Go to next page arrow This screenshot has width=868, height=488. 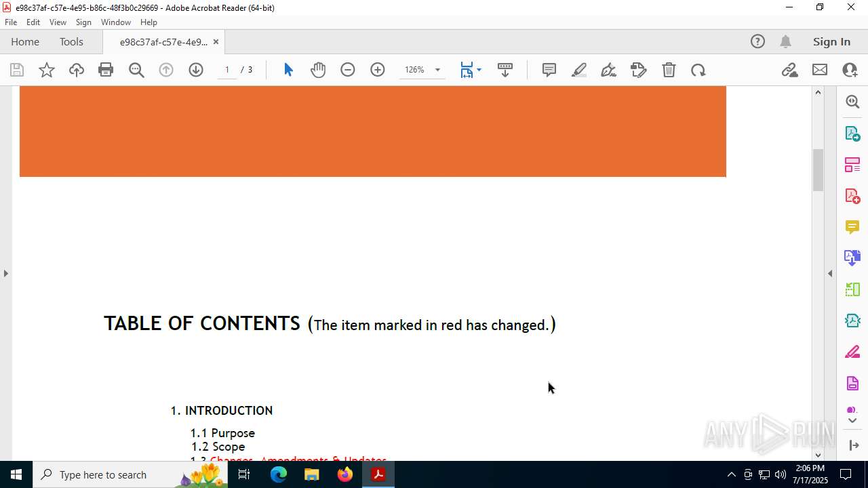(196, 70)
